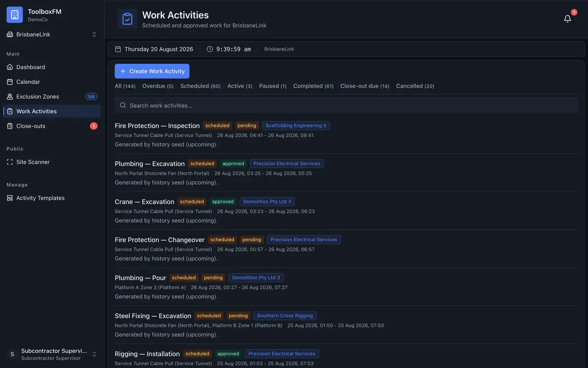The height and width of the screenshot is (368, 588).
Task: Click the Southern Cross Rigging tag
Action: click(285, 315)
